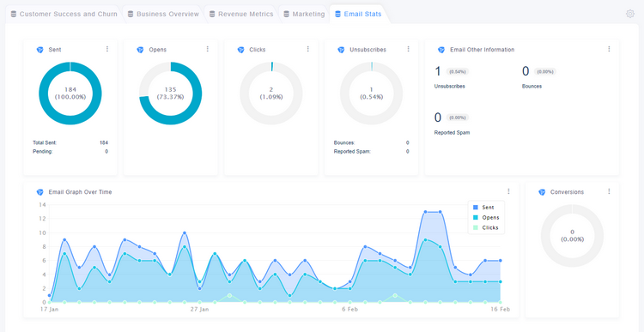
Task: Click the Opens legend color square
Action: click(x=476, y=218)
